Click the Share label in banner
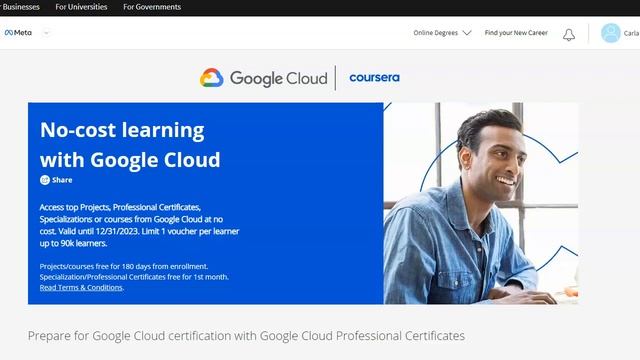Image resolution: width=640 pixels, height=360 pixels. (x=62, y=180)
